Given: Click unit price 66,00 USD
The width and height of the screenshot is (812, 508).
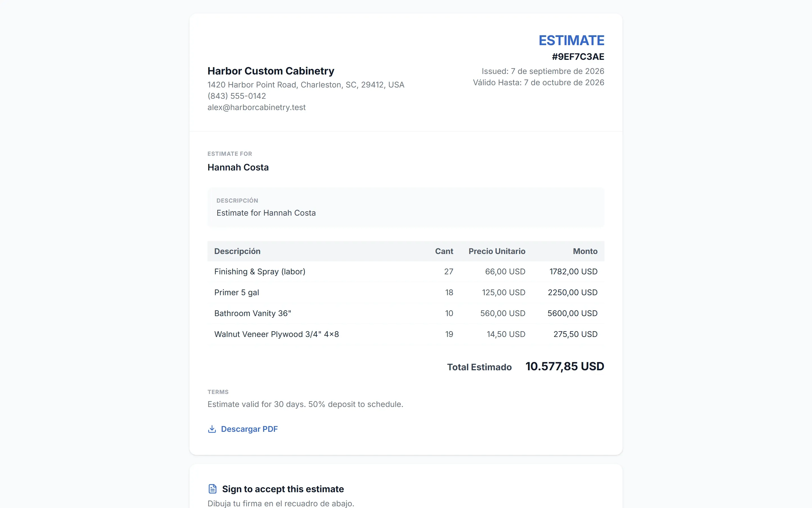Looking at the screenshot, I should [505, 271].
